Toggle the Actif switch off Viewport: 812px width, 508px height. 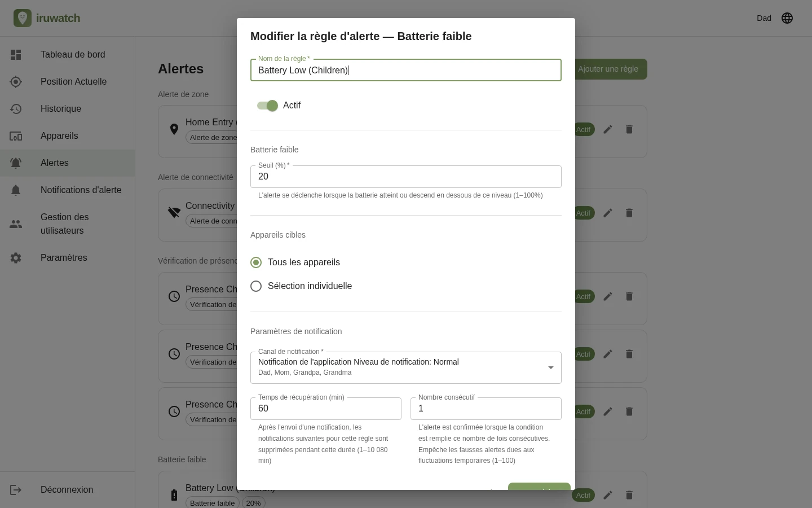coord(267,106)
